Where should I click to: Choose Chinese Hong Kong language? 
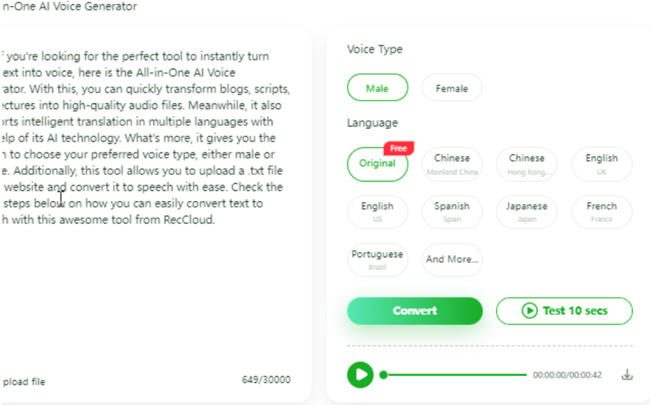[526, 164]
